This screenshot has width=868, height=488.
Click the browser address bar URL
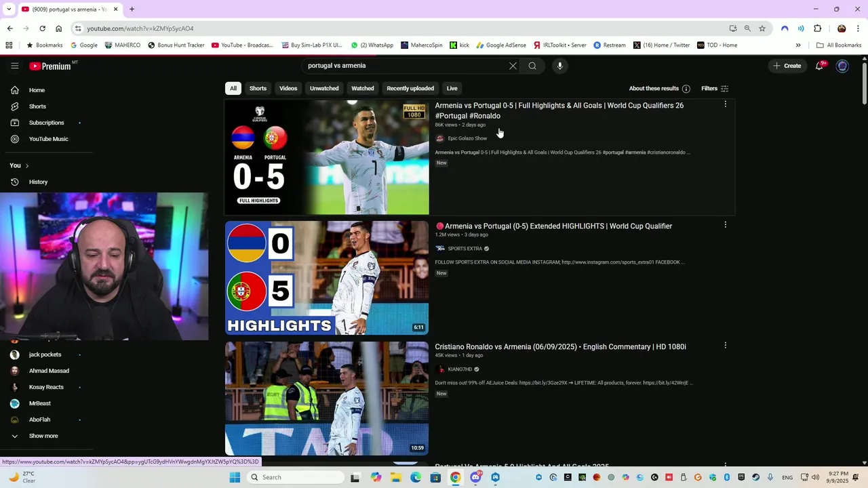point(140,28)
